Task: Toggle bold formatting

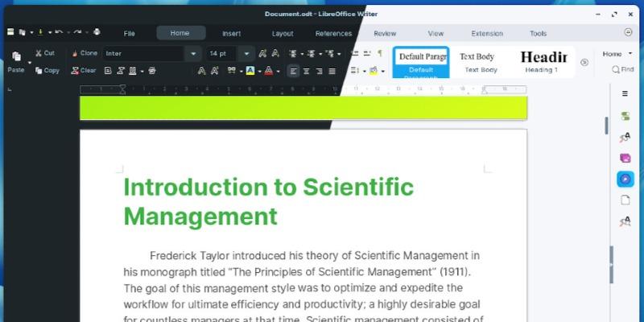Action: 106,71
